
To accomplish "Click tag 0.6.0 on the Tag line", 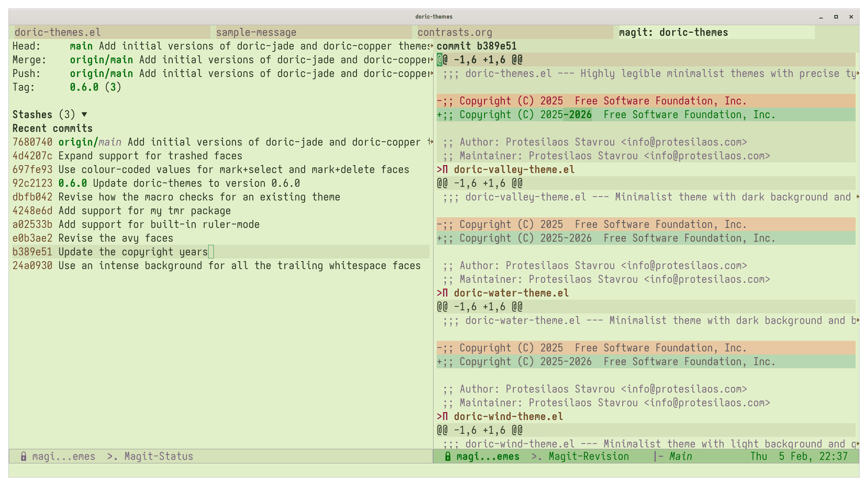I will 84,87.
